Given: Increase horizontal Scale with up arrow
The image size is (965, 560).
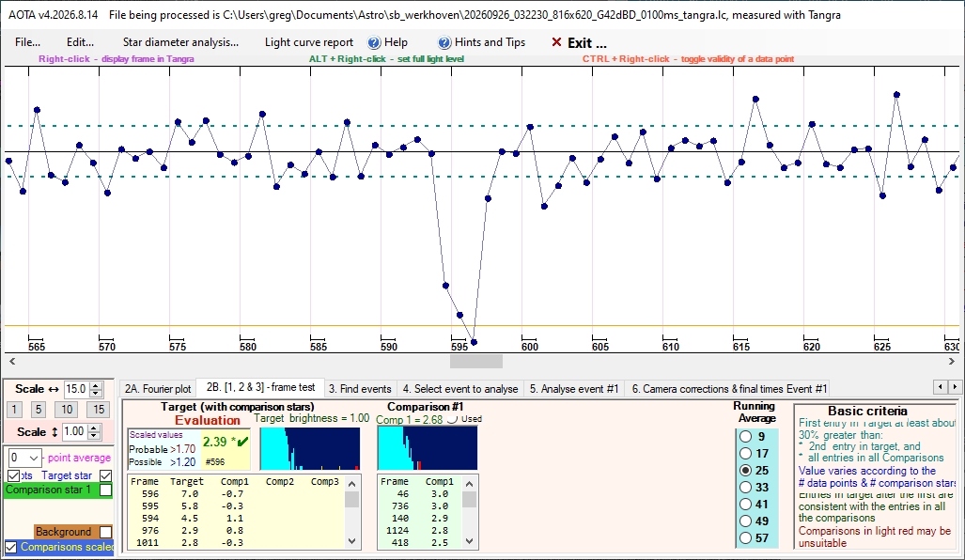Looking at the screenshot, I should (x=96, y=386).
